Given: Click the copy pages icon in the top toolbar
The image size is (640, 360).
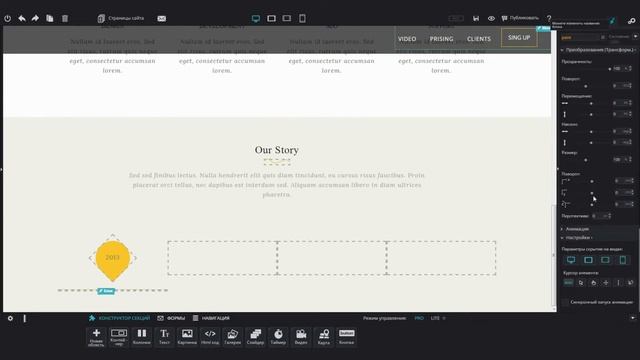Looking at the screenshot, I should [50, 18].
